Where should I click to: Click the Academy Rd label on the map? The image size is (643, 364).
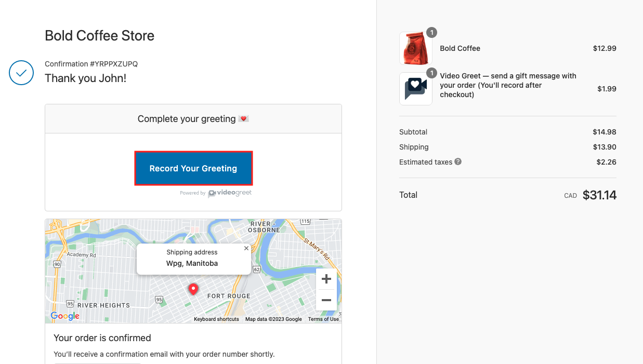point(81,255)
